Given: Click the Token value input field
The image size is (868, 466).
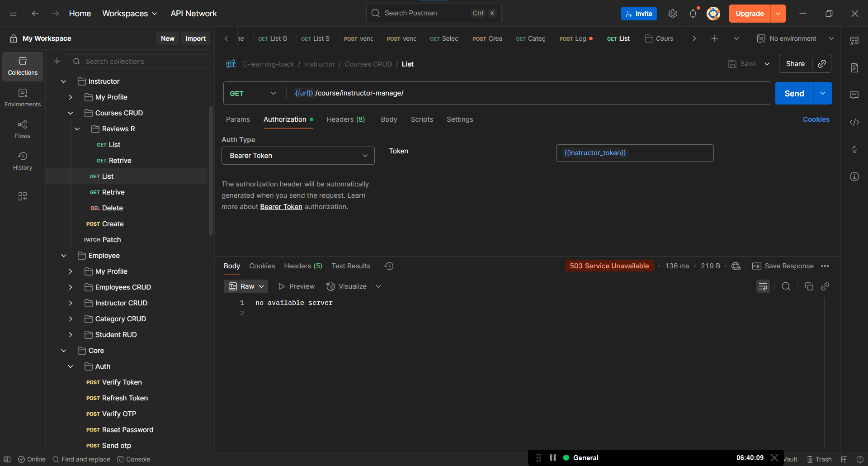Looking at the screenshot, I should [x=635, y=153].
